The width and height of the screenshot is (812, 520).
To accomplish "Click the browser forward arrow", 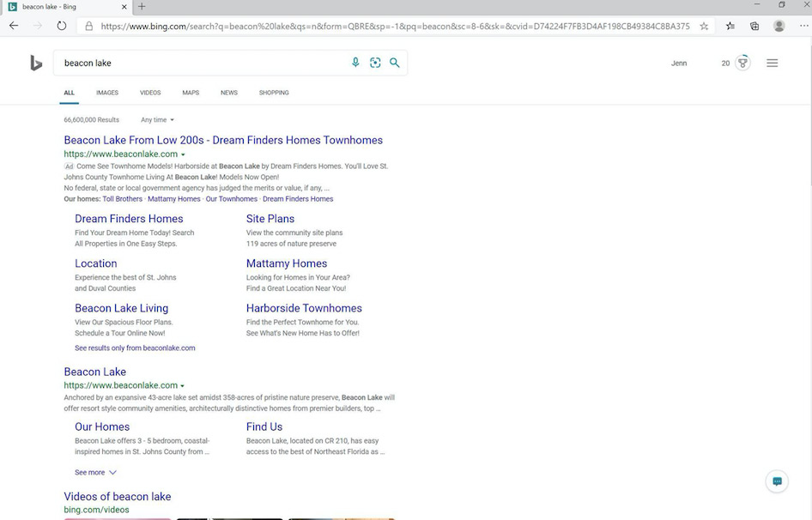I will tap(37, 26).
